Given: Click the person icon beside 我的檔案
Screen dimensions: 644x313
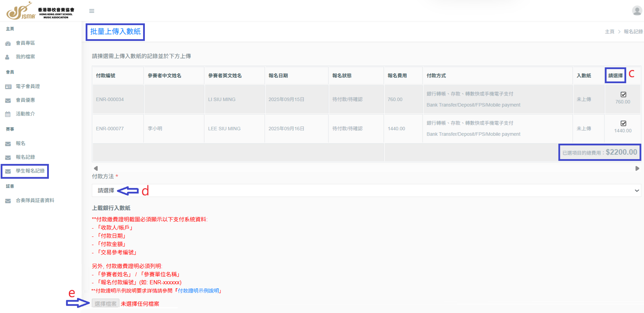Looking at the screenshot, I should (x=7, y=57).
